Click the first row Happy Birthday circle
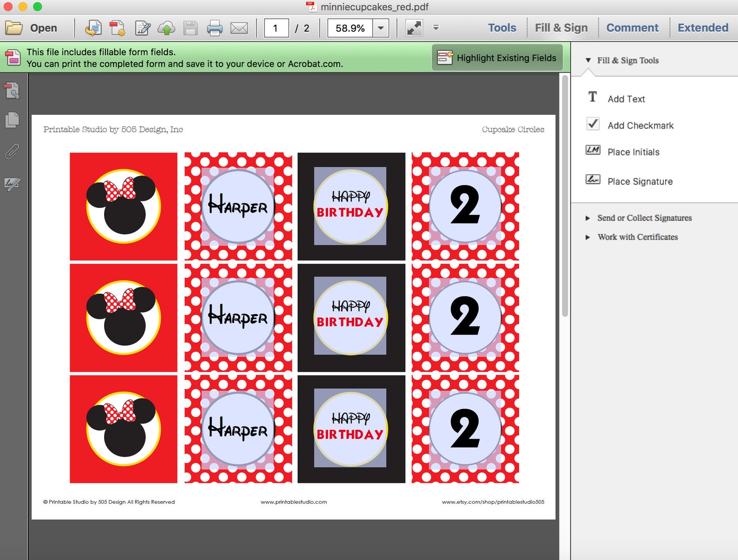 coord(351,206)
